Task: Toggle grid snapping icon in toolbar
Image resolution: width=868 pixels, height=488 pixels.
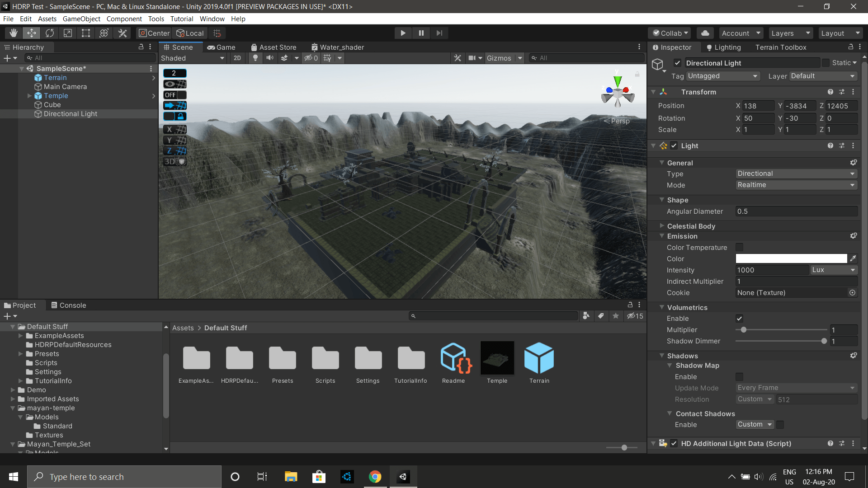Action: (217, 33)
